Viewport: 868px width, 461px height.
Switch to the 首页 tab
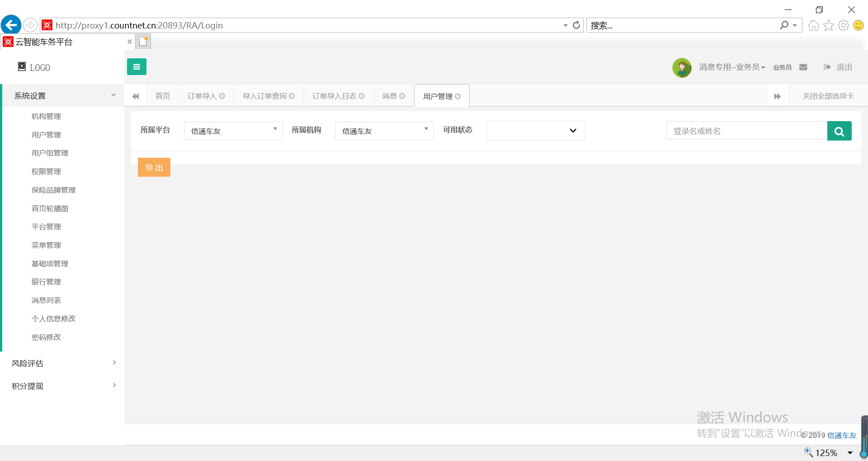[163, 96]
